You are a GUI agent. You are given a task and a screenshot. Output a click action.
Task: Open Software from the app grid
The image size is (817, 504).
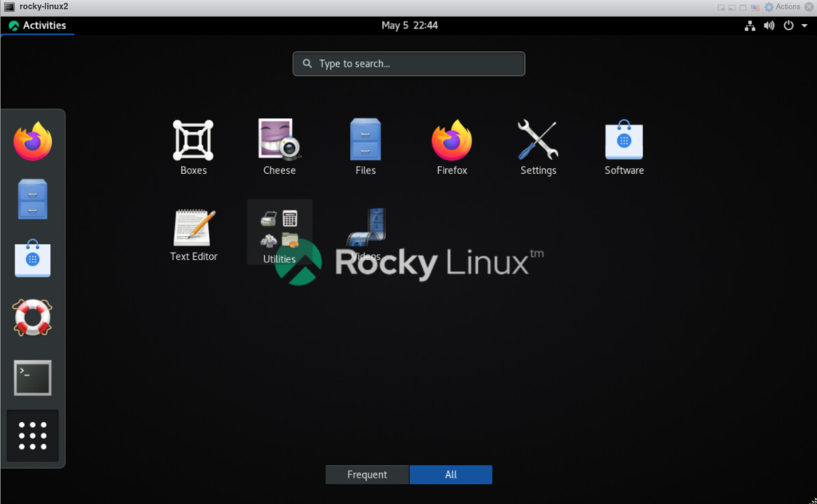[624, 148]
